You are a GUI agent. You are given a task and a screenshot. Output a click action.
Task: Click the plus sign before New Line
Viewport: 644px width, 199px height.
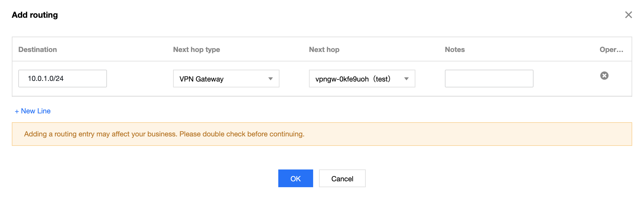click(x=17, y=111)
